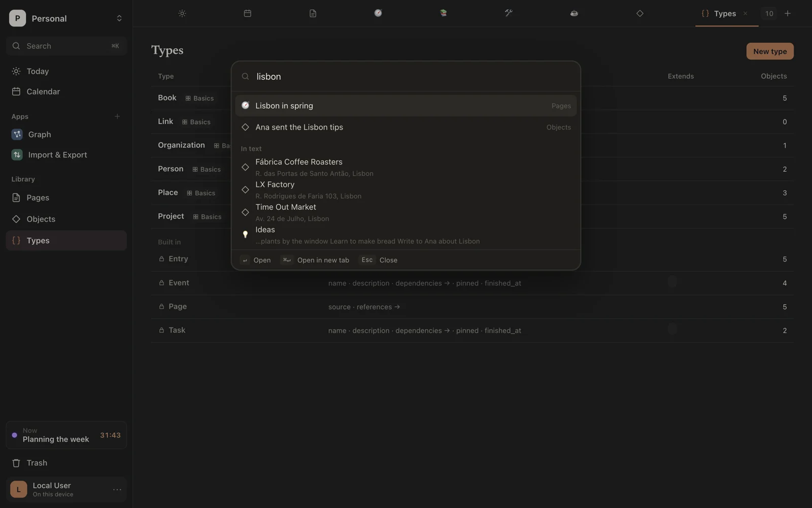The image size is (812, 508).
Task: Expand the Personal workspace switcher
Action: pos(66,18)
